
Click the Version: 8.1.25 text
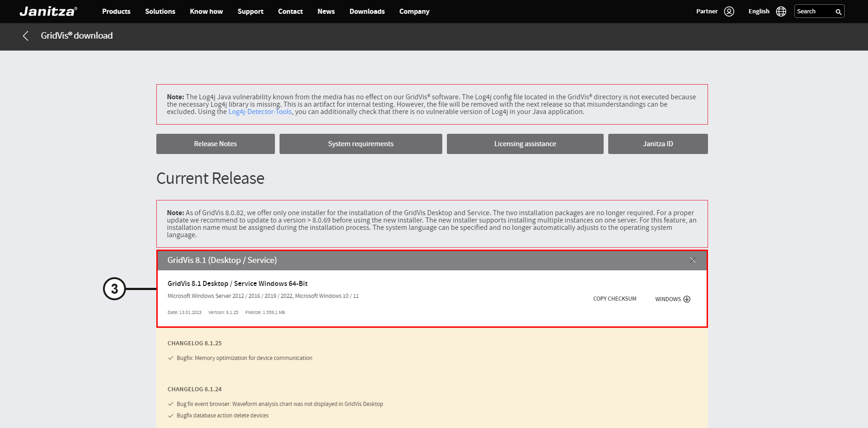(x=223, y=313)
